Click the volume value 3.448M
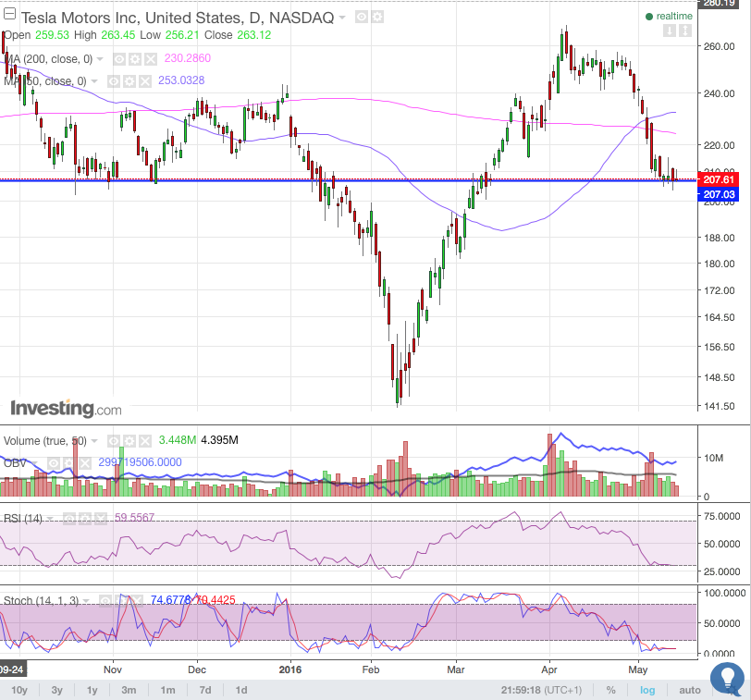 (178, 440)
